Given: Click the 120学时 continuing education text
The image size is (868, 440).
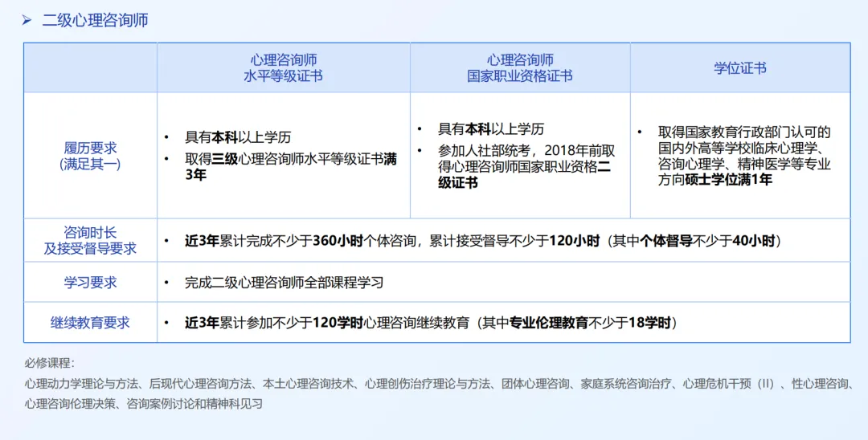Looking at the screenshot, I should (338, 323).
